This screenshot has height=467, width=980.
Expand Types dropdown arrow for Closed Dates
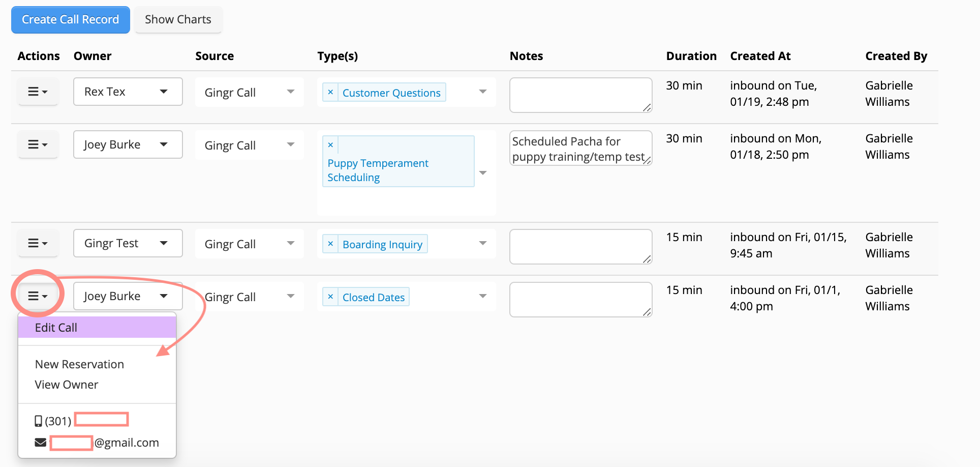(x=483, y=296)
